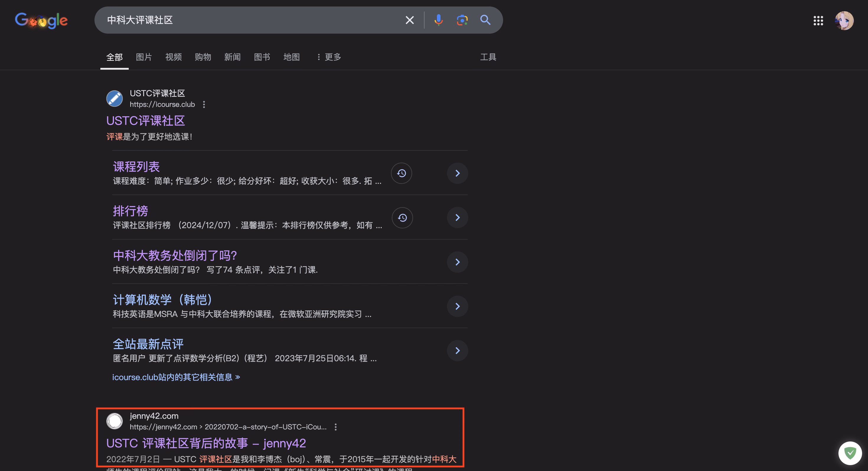Viewport: 868px width, 471px height.
Task: Click the USTC评课社区 site name label
Action: click(157, 93)
